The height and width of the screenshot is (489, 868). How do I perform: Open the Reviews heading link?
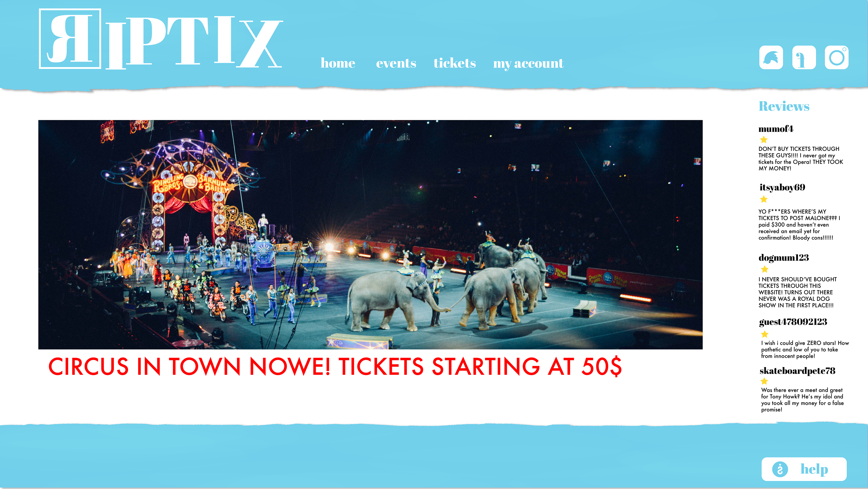[784, 106]
